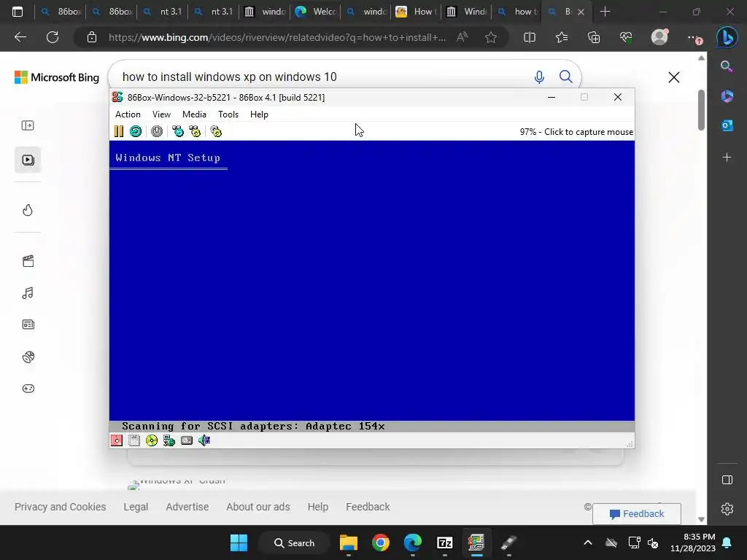Screen dimensions: 747x560
Task: Open Bing Copilot chat button
Action: [727, 37]
